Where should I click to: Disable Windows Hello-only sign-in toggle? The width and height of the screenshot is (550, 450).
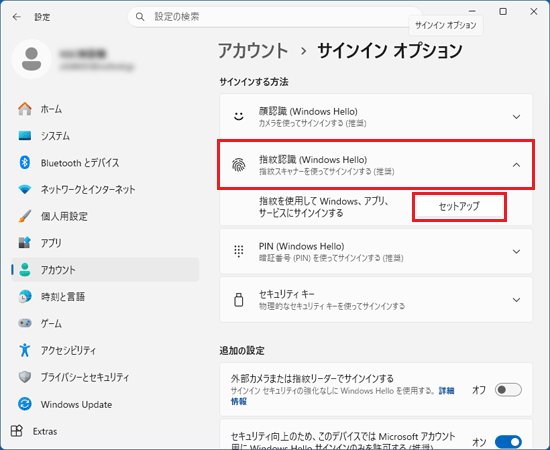pyautogui.click(x=508, y=442)
